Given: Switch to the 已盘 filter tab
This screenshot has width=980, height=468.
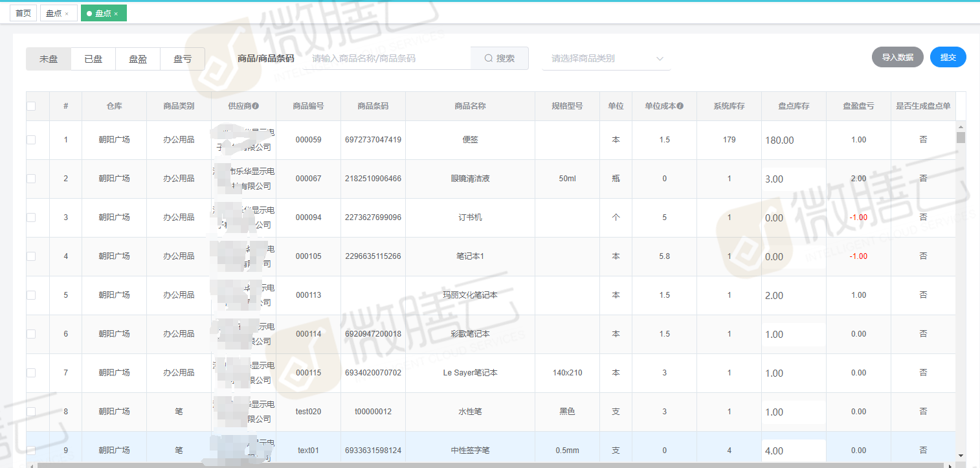Looking at the screenshot, I should point(93,59).
